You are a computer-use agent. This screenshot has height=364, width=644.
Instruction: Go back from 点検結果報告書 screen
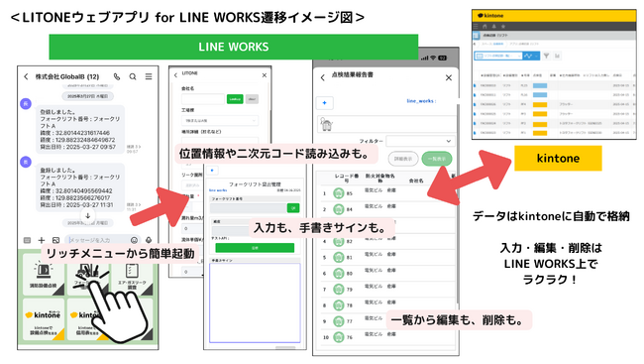coord(323,77)
